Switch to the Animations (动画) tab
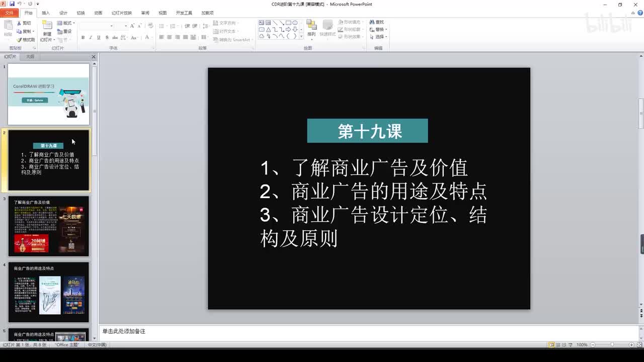 [98, 13]
